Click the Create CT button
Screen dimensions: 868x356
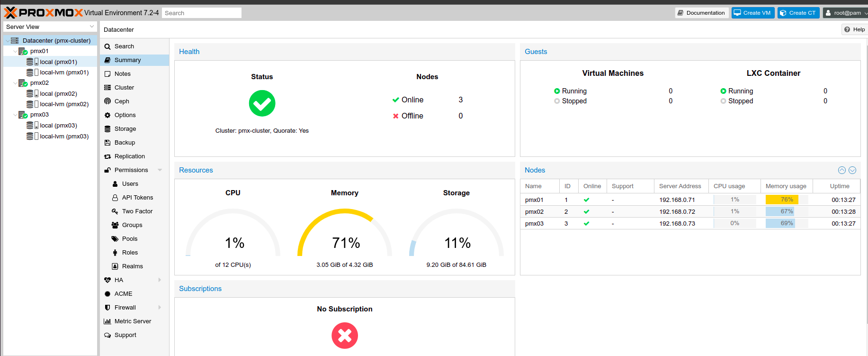(x=798, y=13)
